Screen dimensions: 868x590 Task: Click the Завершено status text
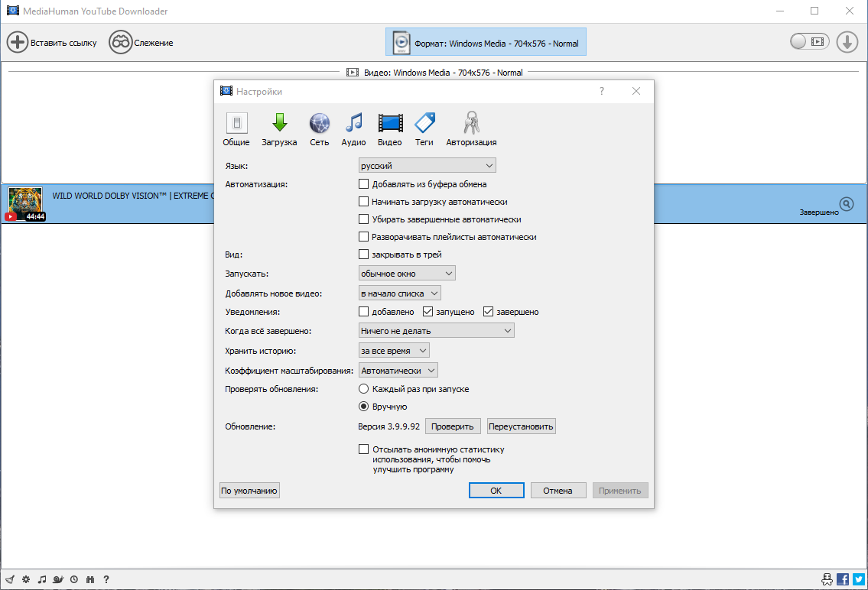click(x=819, y=212)
